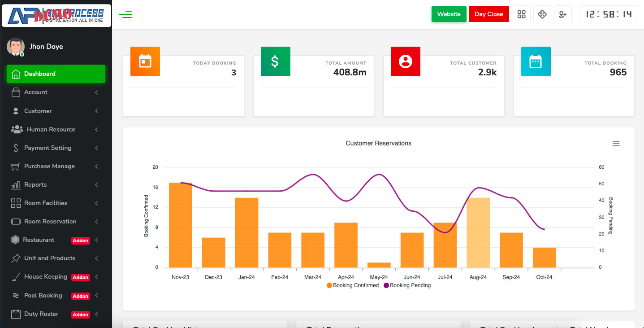Expand the Customer menu chevron
This screenshot has width=644, height=328.
tap(96, 111)
